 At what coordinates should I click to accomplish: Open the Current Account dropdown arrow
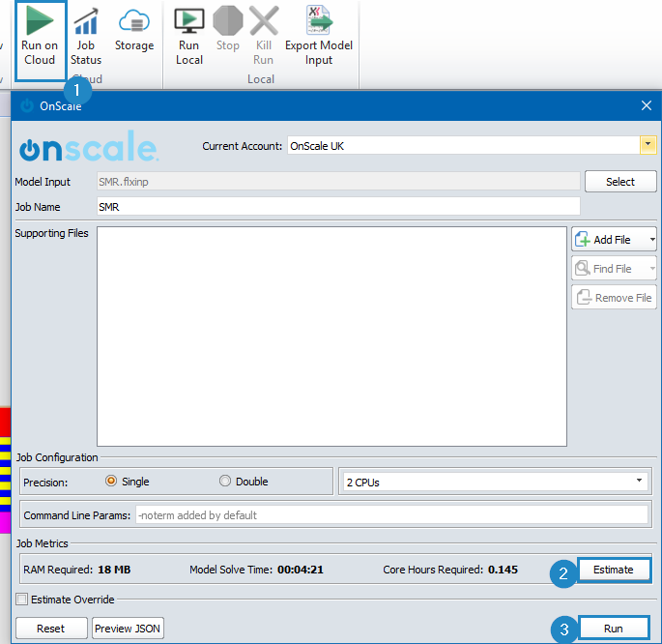(648, 145)
